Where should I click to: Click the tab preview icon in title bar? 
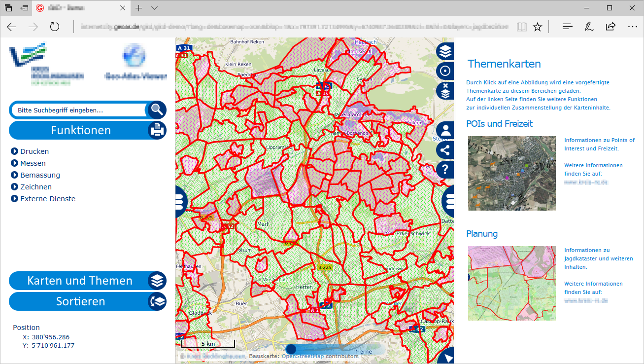8,8
